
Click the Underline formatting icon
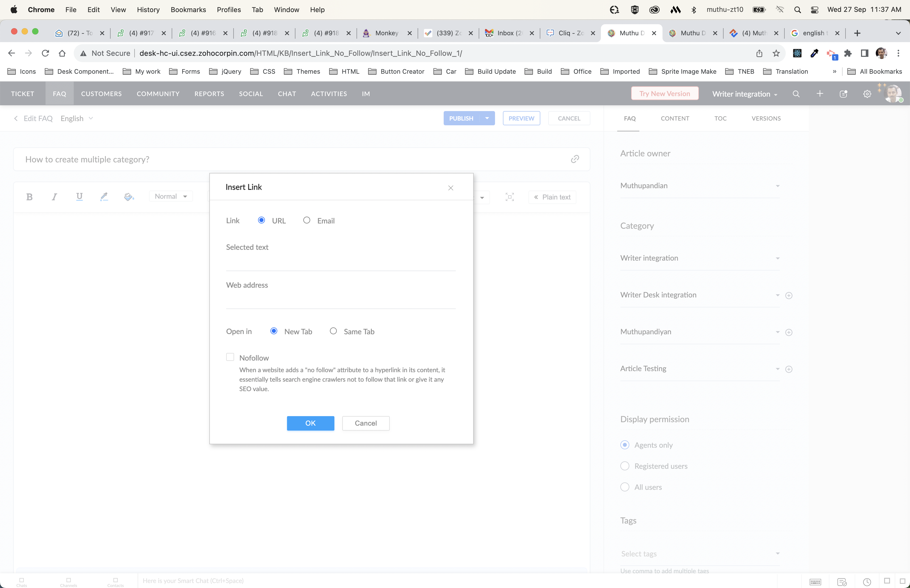(x=79, y=197)
